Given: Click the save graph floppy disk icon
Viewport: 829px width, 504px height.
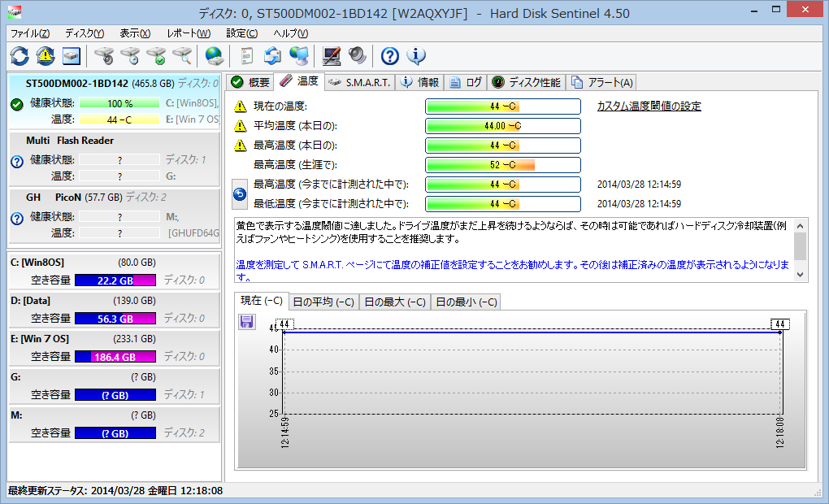Looking at the screenshot, I should point(246,321).
